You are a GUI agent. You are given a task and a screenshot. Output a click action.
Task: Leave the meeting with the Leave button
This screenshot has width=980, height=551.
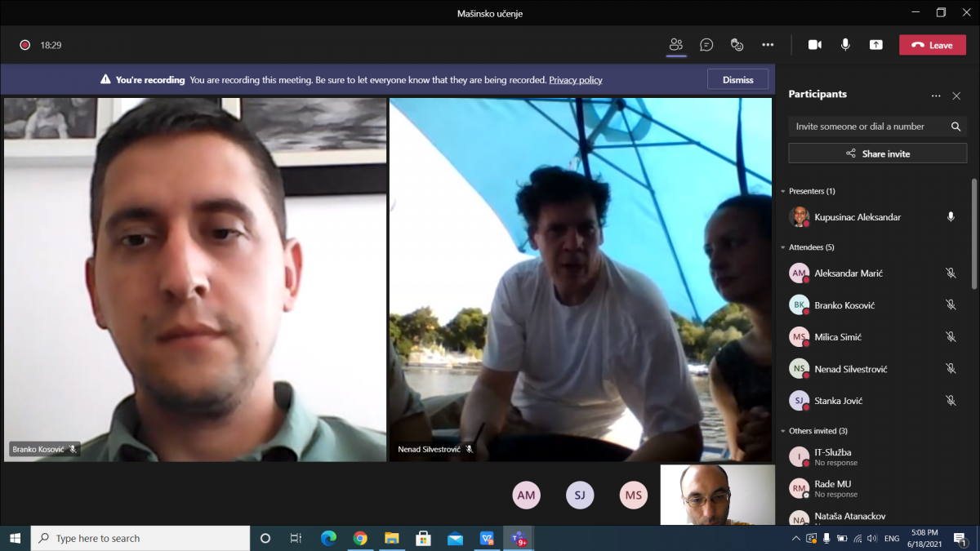(933, 45)
